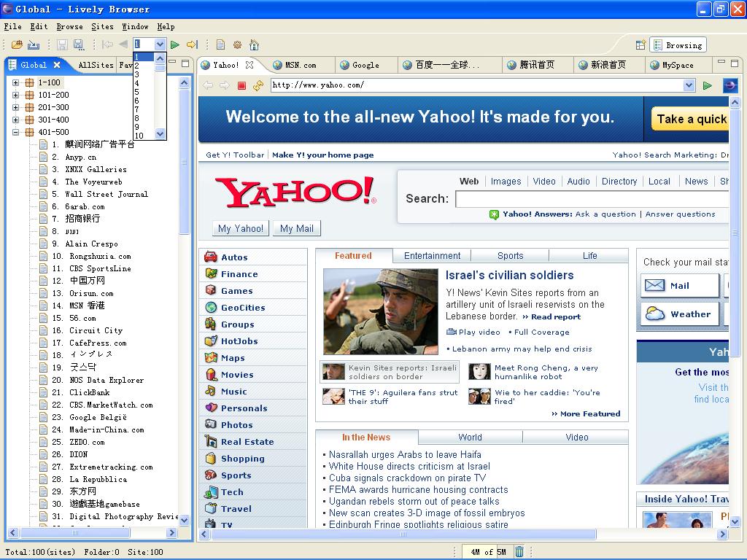Select La Repubblica site in tree
Screen dimensions: 747x560
[x=98, y=479]
